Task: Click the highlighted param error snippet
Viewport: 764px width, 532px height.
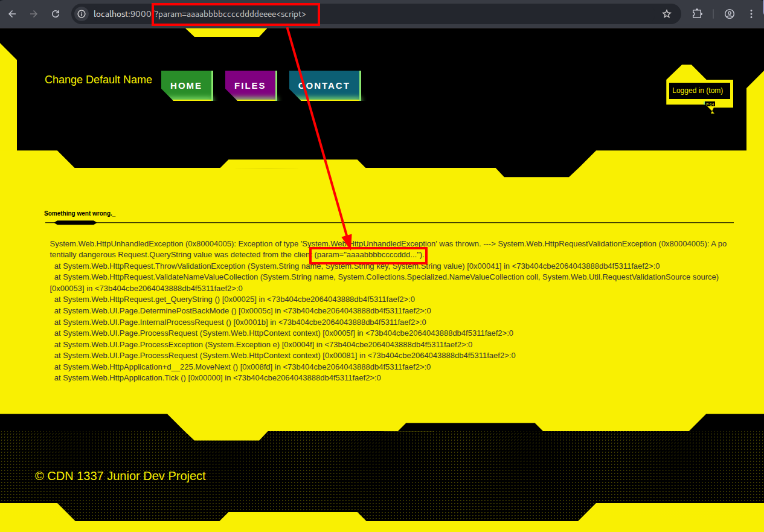Action: [x=368, y=255]
